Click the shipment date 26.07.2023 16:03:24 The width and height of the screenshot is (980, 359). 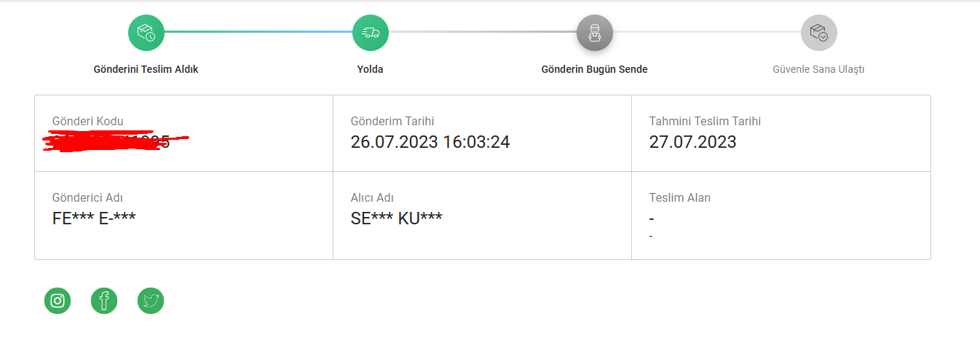(x=430, y=142)
